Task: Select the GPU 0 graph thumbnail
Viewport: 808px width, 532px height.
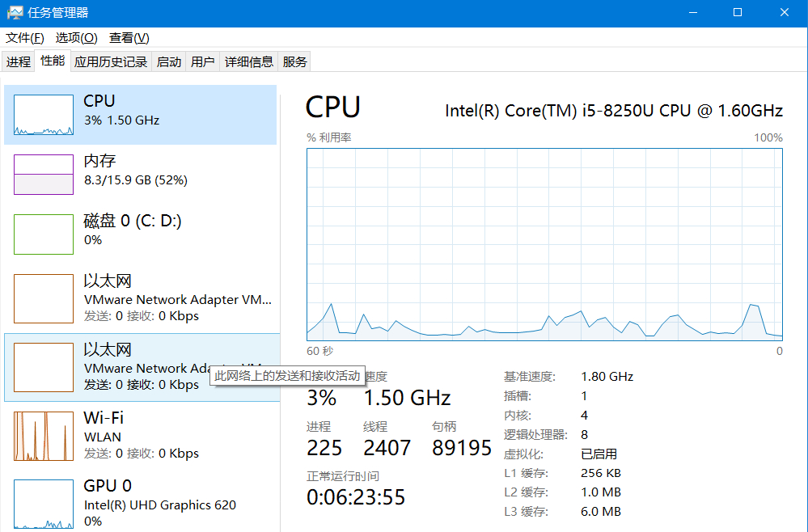Action: pyautogui.click(x=44, y=503)
